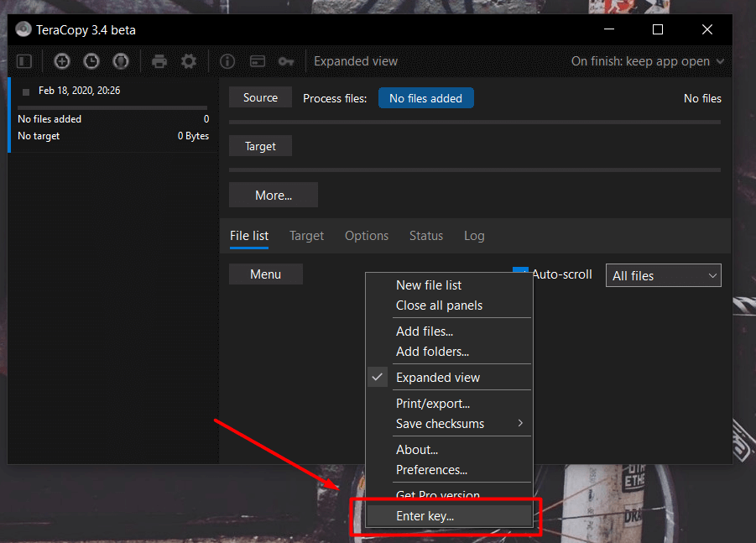
Task: Click the Source button
Action: click(x=260, y=97)
